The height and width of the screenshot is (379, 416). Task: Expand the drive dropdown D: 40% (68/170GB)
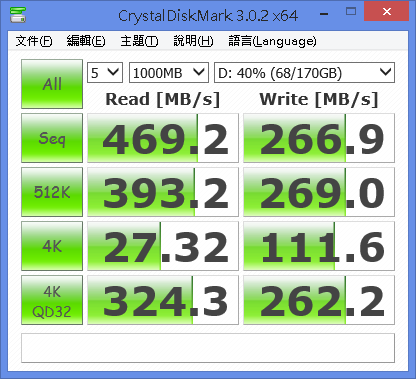pyautogui.click(x=304, y=72)
